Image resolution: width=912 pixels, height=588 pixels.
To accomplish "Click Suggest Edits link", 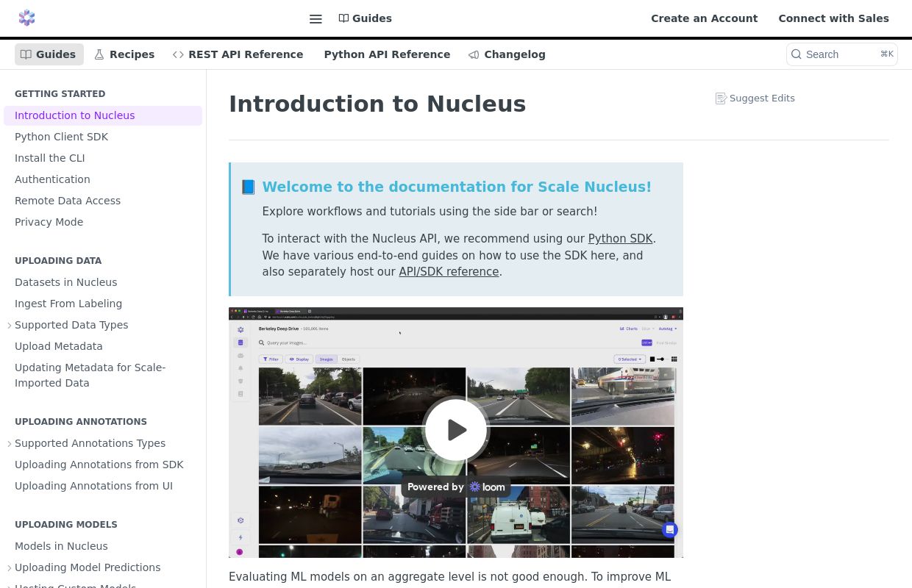I will [755, 98].
